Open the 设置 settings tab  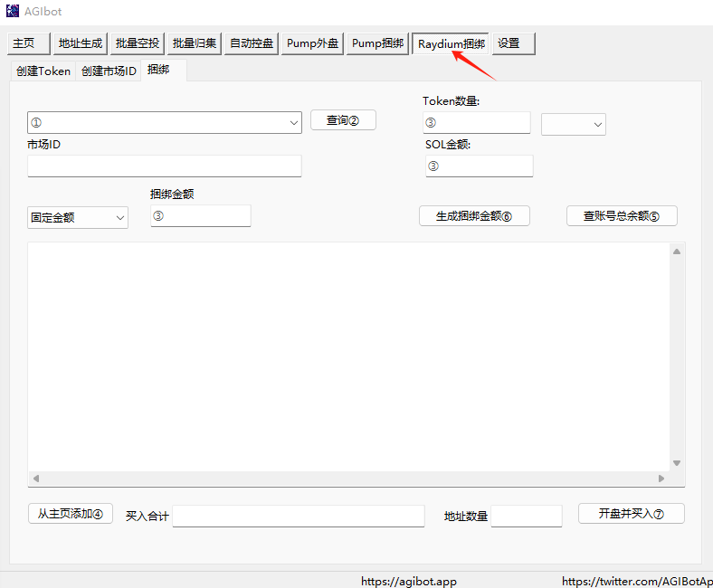pos(513,43)
